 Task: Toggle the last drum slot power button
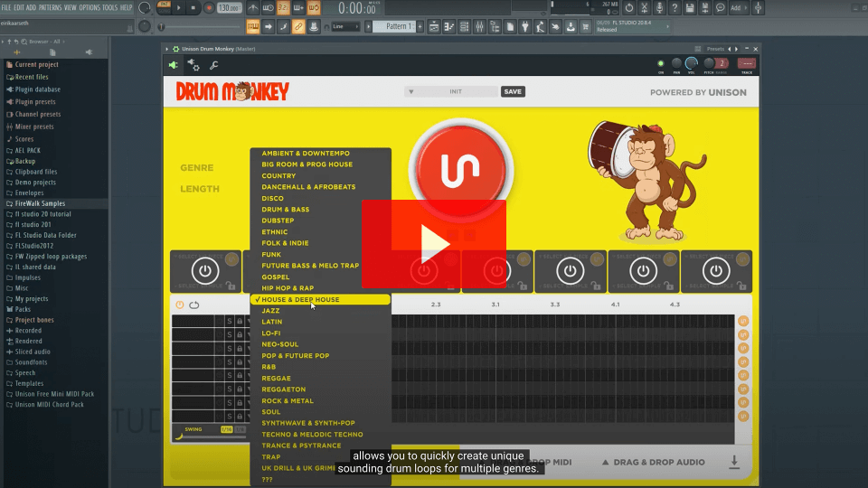(x=716, y=271)
